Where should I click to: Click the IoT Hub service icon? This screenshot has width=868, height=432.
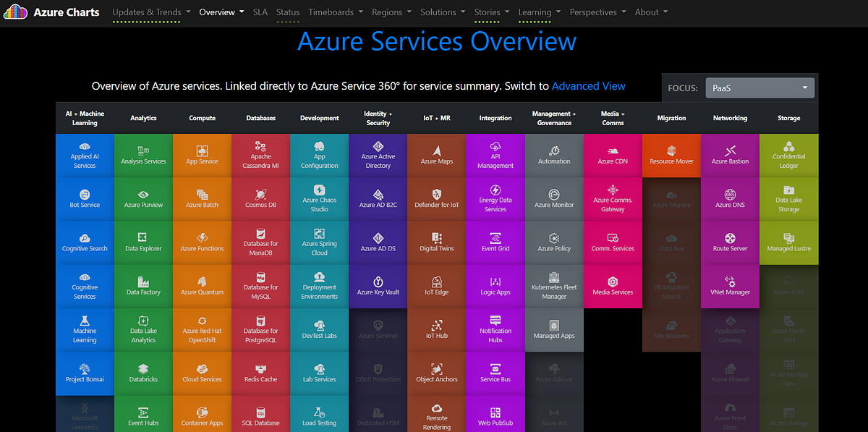[x=436, y=329]
